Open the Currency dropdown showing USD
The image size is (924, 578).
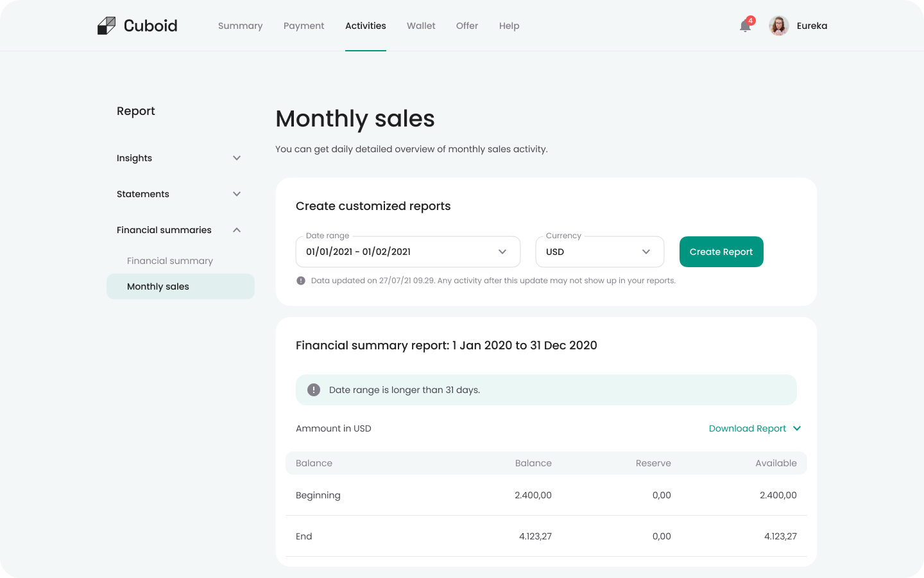click(x=599, y=252)
